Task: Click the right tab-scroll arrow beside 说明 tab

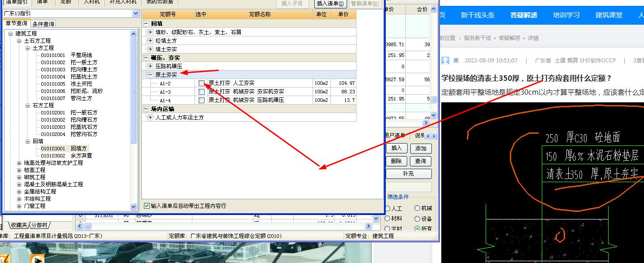Action: click(x=434, y=136)
